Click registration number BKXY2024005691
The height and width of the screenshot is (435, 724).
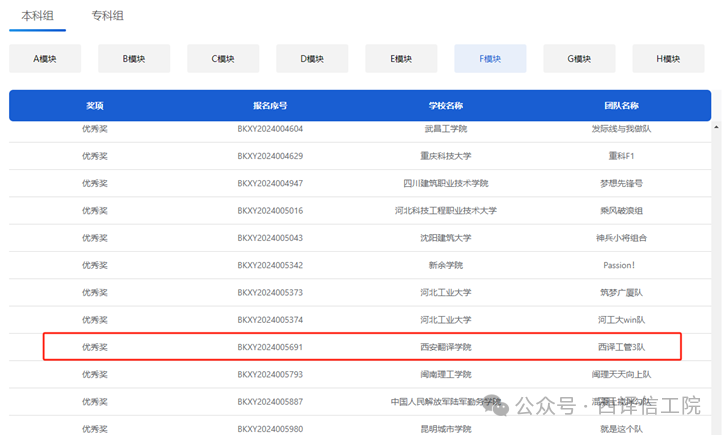270,347
